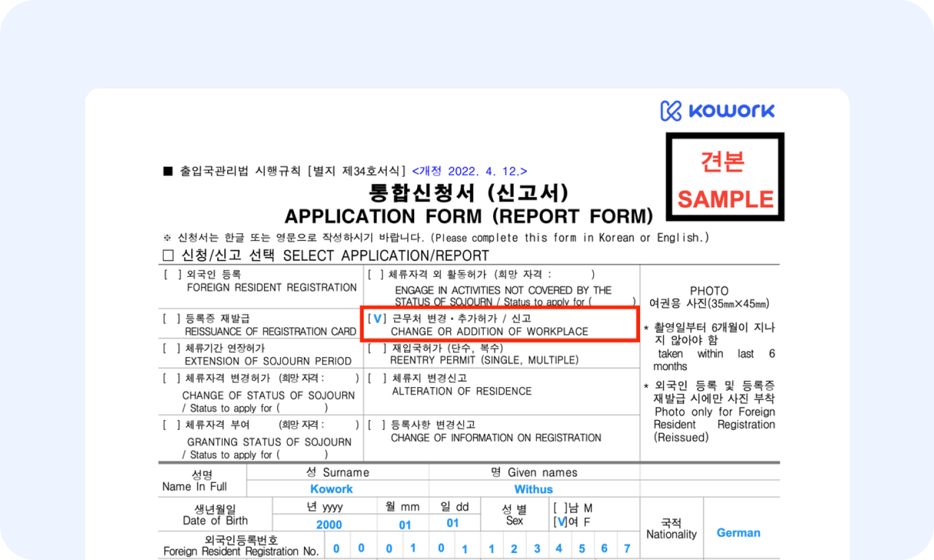
Task: Click the birth month field showing 01
Action: [405, 525]
